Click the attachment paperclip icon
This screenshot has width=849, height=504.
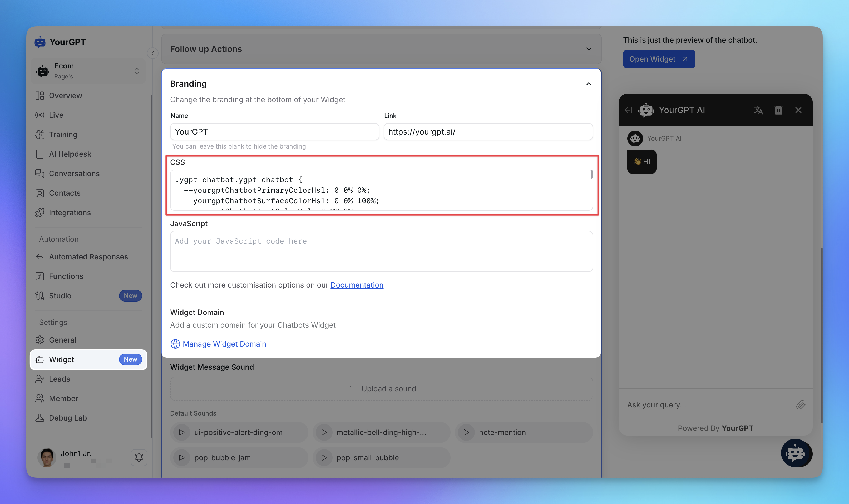[801, 405]
